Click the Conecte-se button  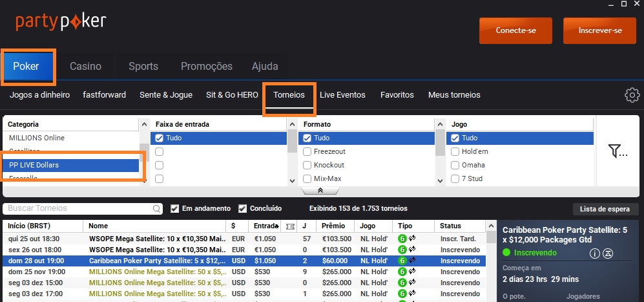click(x=515, y=30)
